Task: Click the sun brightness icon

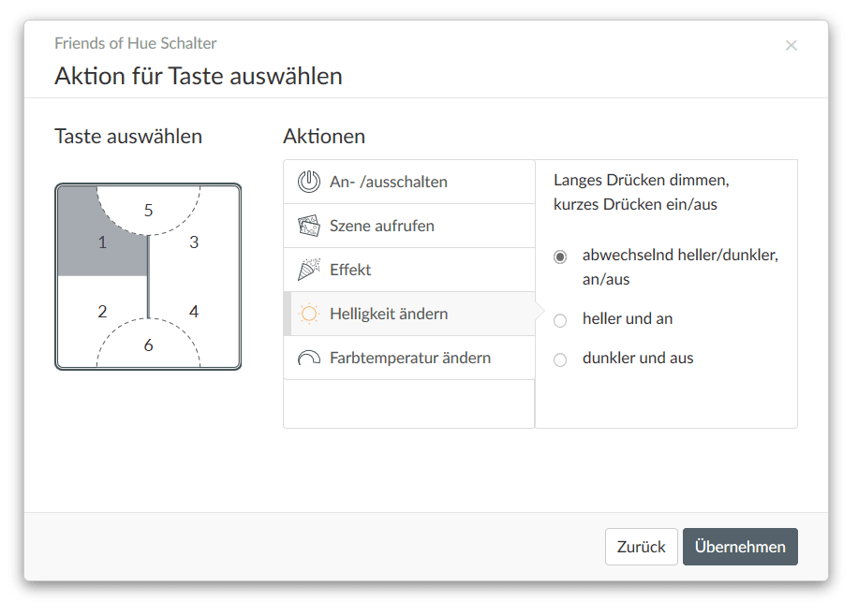Action: (x=309, y=314)
